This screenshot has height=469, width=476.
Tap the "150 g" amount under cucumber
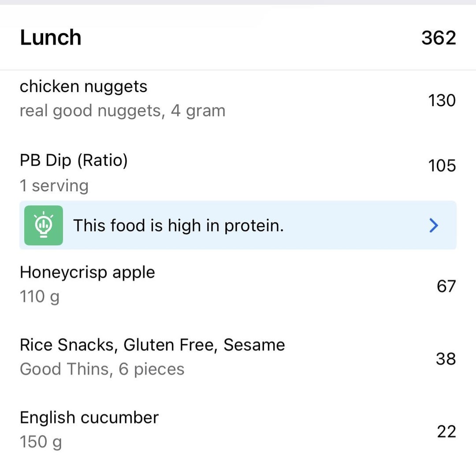(x=41, y=442)
